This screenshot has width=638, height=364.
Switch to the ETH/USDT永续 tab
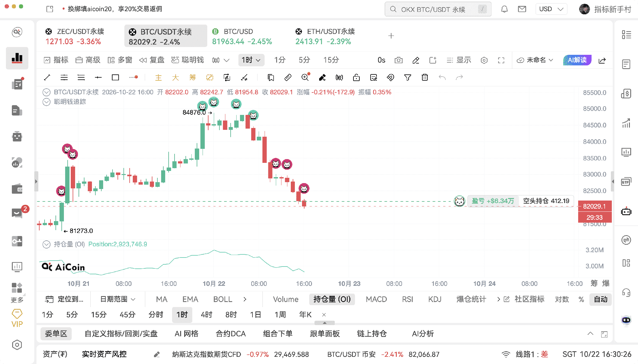point(325,36)
